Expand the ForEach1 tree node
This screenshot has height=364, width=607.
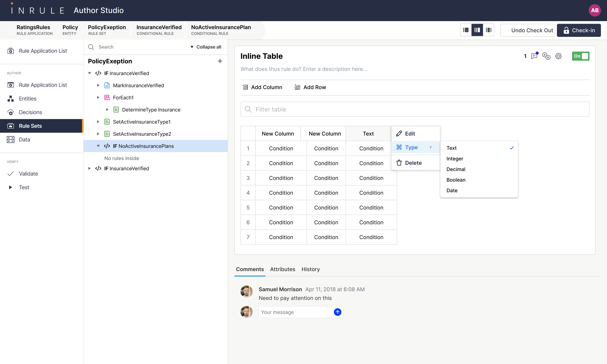[x=98, y=97]
